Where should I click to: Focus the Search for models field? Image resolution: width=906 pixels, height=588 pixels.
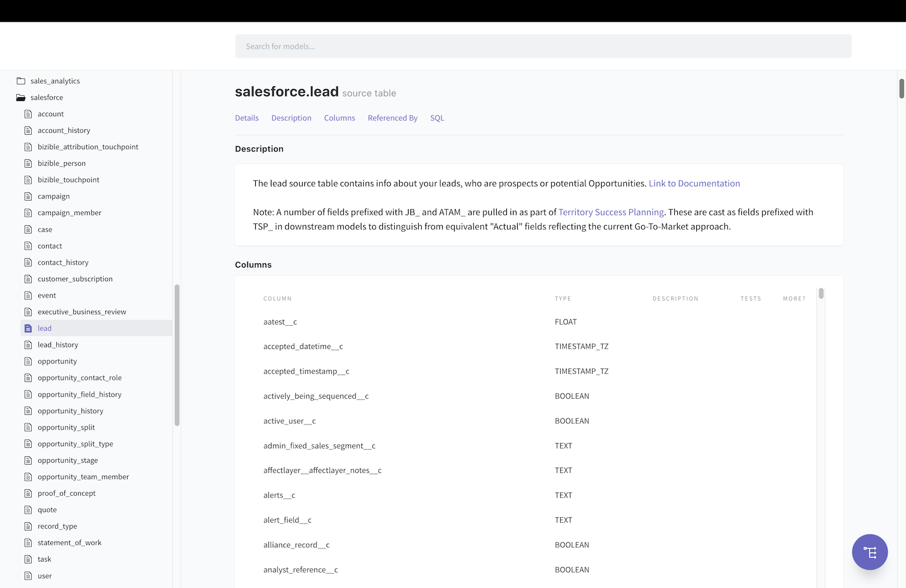543,46
